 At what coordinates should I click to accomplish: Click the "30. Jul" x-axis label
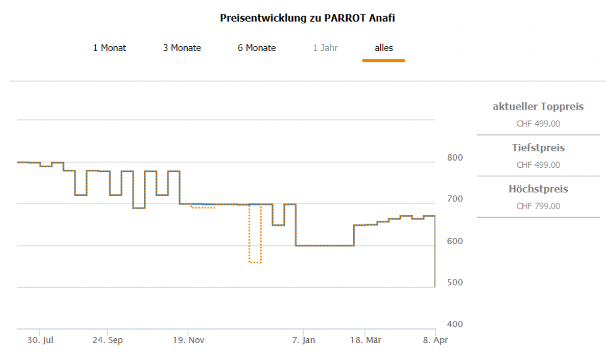(40, 340)
